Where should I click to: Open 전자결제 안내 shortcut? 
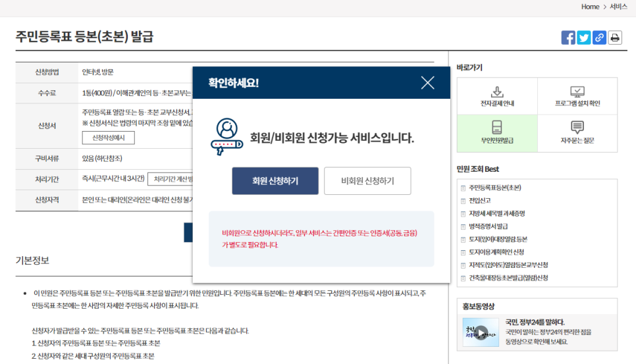point(497,96)
